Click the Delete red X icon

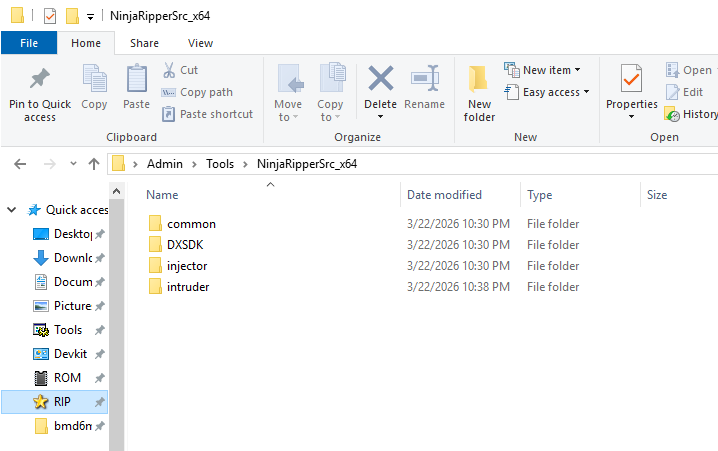381,78
